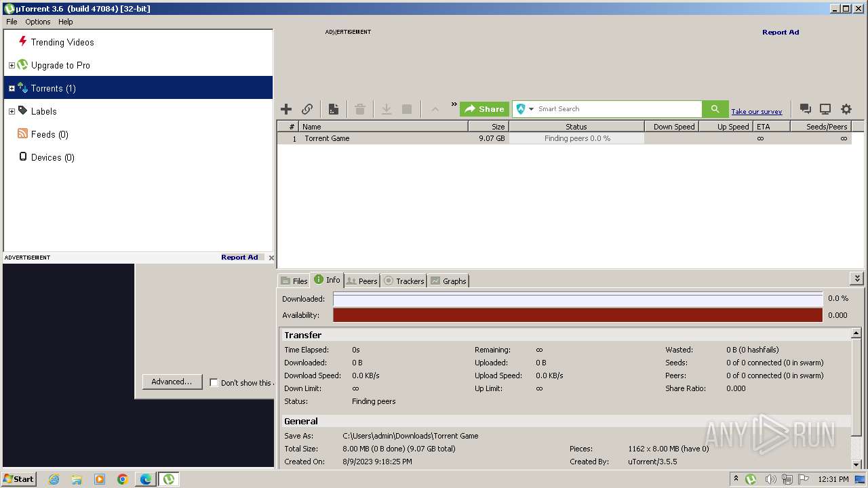868x488 pixels.
Task: Switch to the Peers tab
Action: coord(362,281)
